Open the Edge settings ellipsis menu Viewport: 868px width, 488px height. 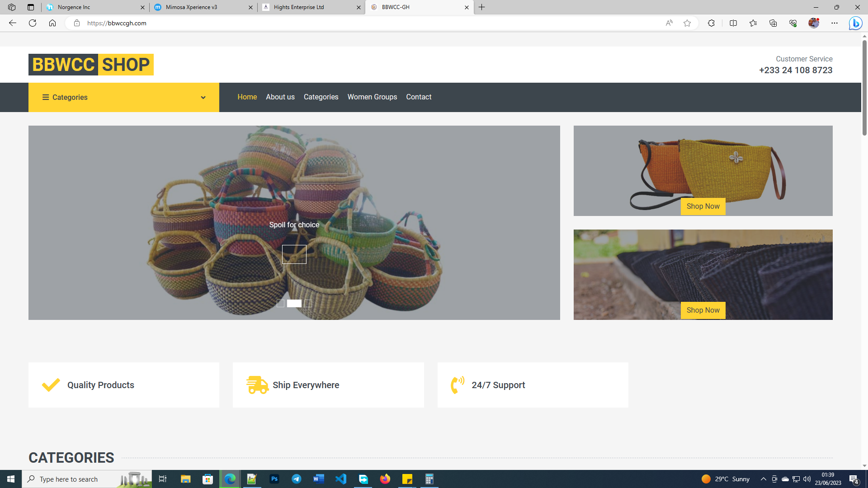coord(835,23)
